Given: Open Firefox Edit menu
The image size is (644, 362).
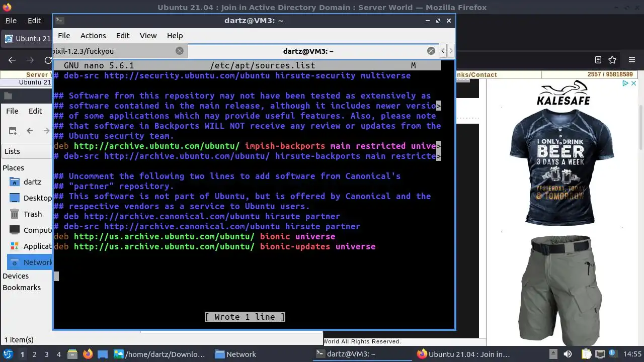Looking at the screenshot, I should coord(34,21).
